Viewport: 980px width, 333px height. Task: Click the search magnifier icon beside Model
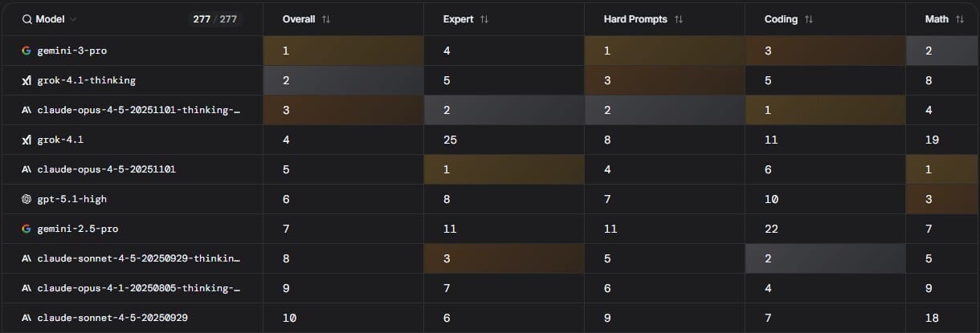click(x=27, y=19)
